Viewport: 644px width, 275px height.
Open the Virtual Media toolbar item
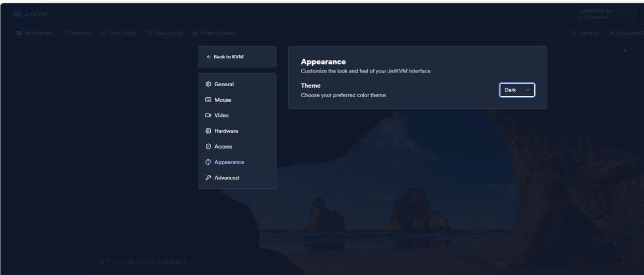click(x=118, y=33)
